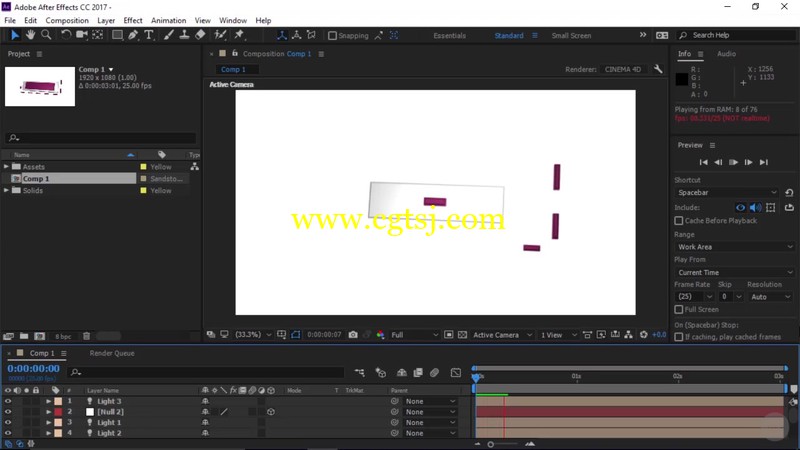Switch to Essentials workspace
Viewport: 800px width, 450px height.
[x=449, y=36]
